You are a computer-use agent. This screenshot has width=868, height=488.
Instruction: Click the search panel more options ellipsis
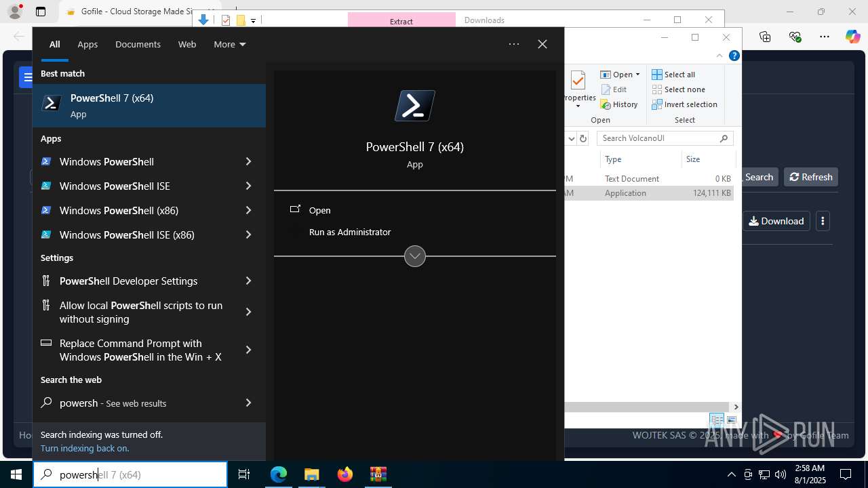pyautogui.click(x=514, y=44)
